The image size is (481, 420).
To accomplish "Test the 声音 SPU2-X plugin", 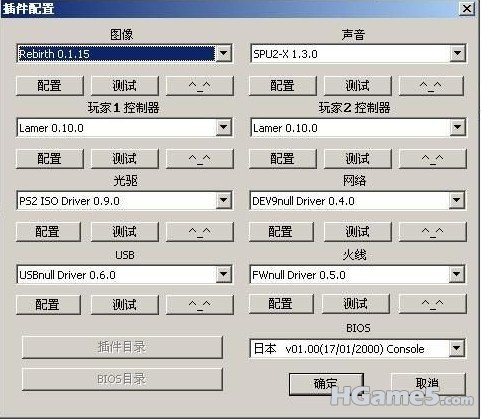I will [357, 86].
